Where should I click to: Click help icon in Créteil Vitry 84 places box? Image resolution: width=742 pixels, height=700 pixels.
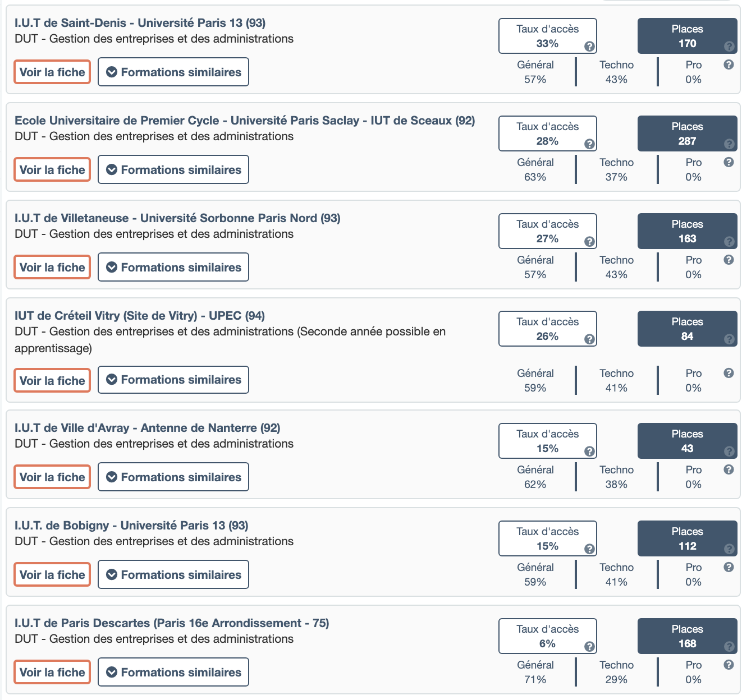click(729, 339)
